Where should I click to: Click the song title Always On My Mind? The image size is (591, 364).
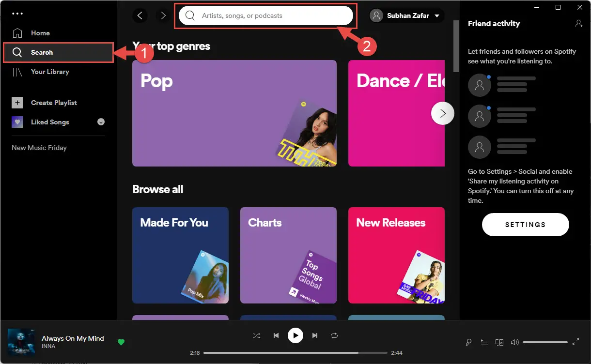click(73, 338)
